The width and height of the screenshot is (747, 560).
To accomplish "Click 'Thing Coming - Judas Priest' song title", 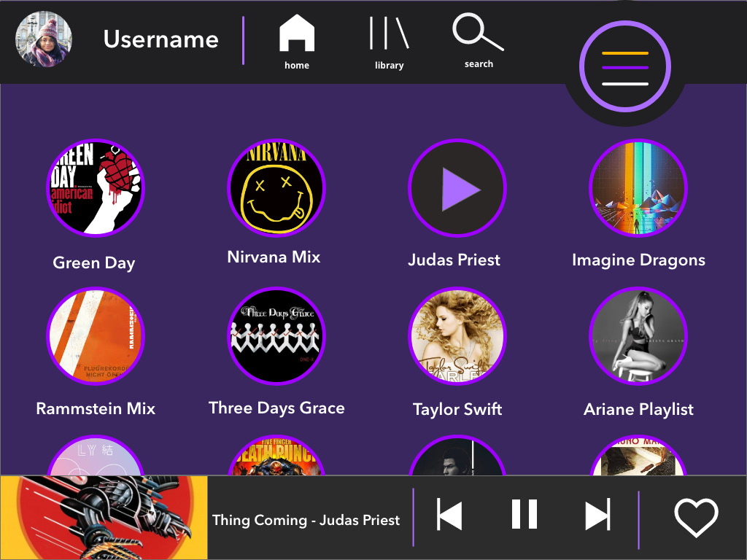I will point(306,520).
